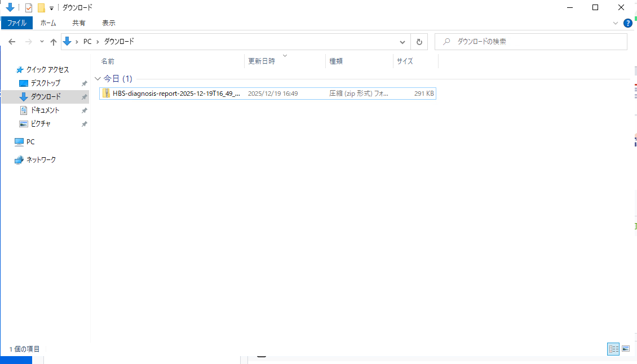Screen dimensions: 637x364
Task: Click the ダウンロードの検索 search field
Action: click(x=531, y=42)
